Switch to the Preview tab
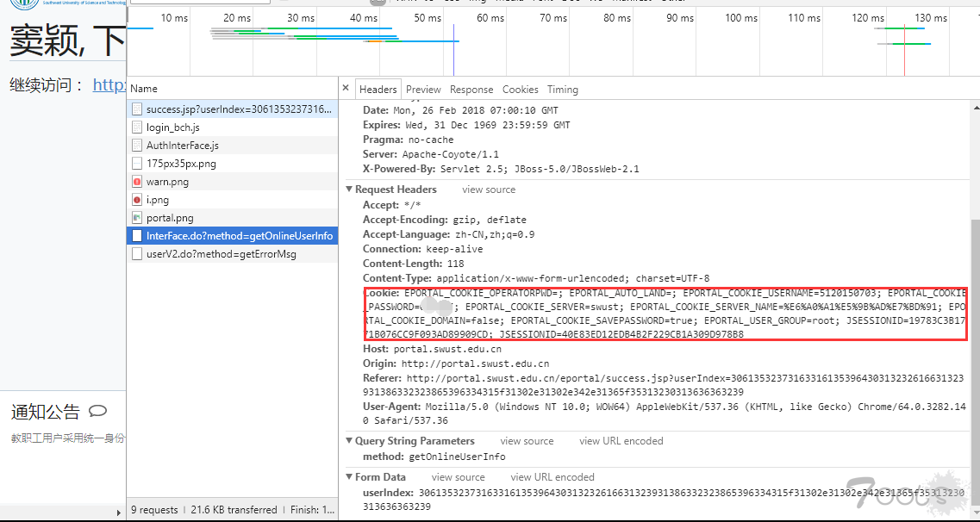 coord(423,90)
